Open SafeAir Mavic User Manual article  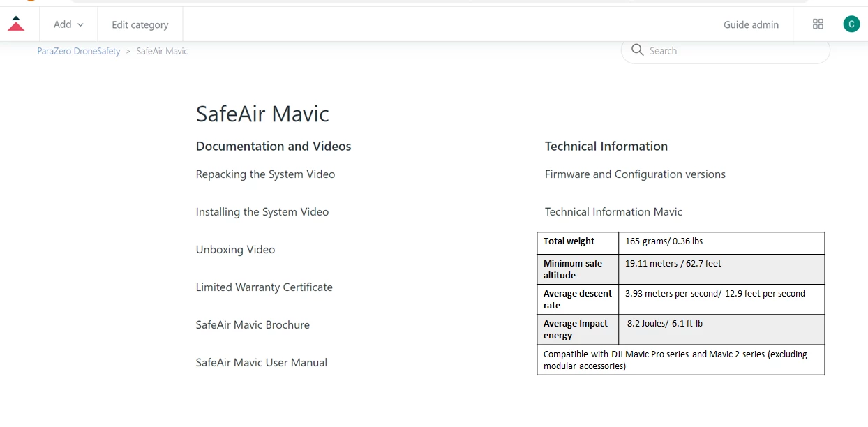[x=262, y=362]
